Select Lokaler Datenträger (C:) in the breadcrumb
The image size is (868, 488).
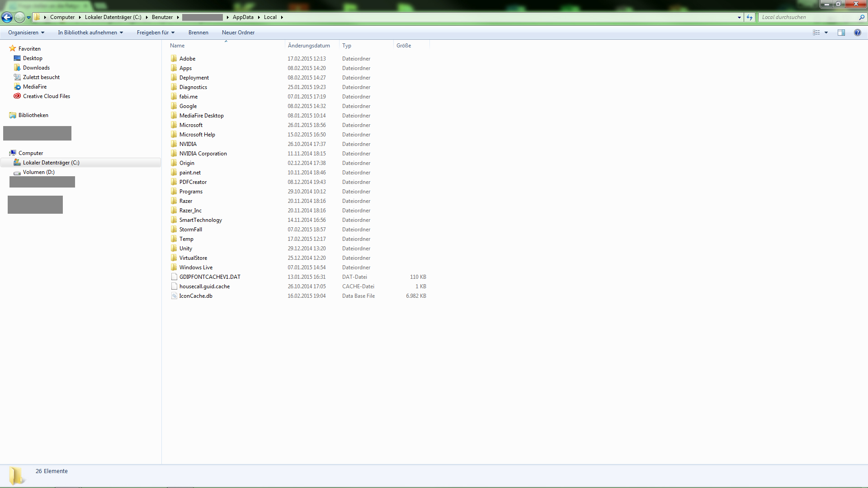(113, 17)
